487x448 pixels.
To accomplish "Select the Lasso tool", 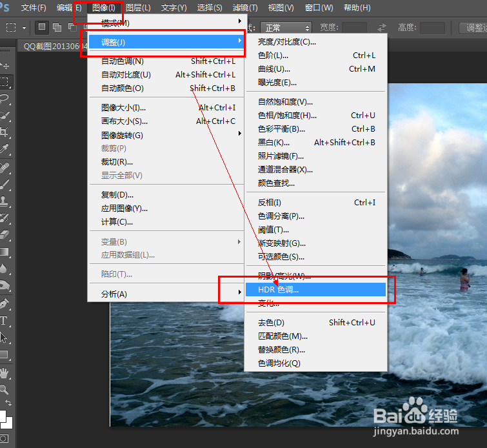I will [x=5, y=99].
